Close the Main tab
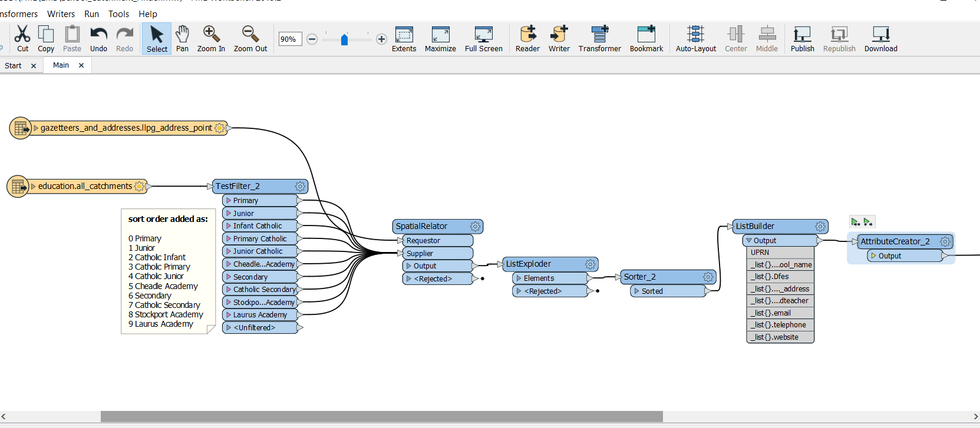The image size is (980, 428). click(x=81, y=65)
